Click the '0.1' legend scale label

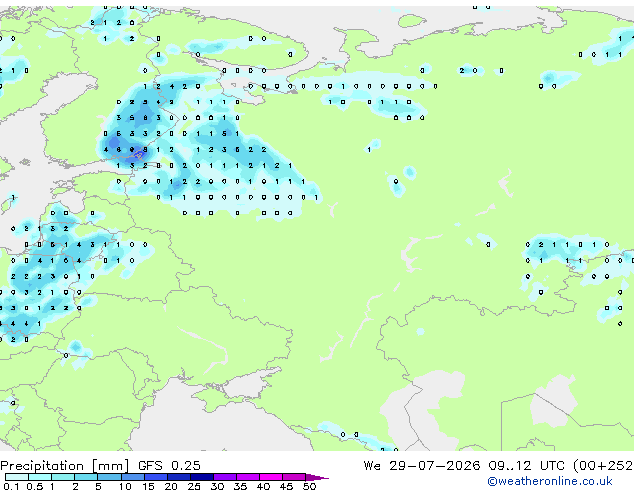click(11, 486)
